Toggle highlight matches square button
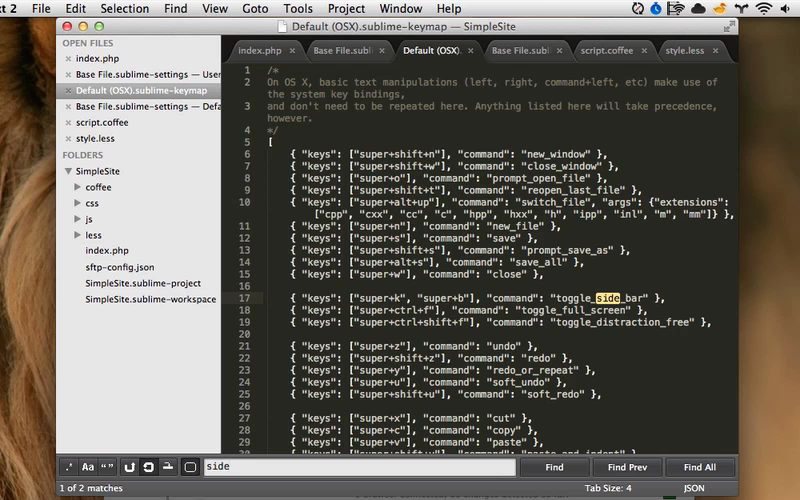Screen dimensions: 800x500 pyautogui.click(x=190, y=467)
